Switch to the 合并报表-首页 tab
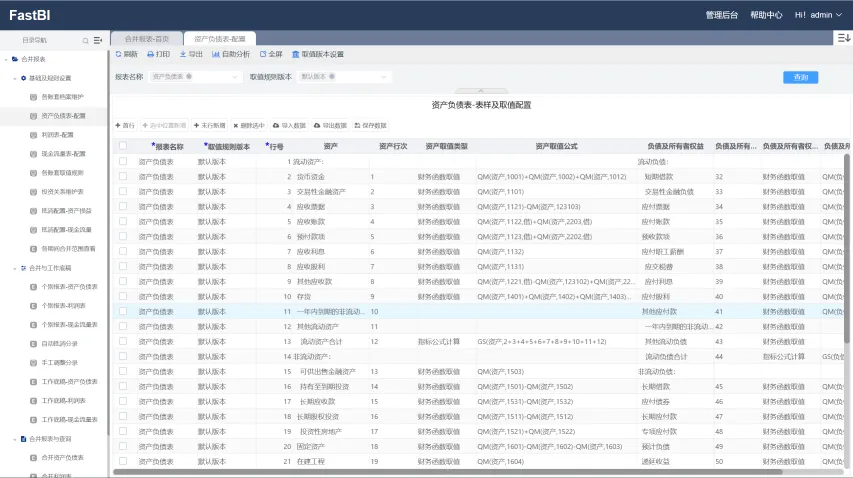Viewport: 853px width, 478px height. [147, 39]
